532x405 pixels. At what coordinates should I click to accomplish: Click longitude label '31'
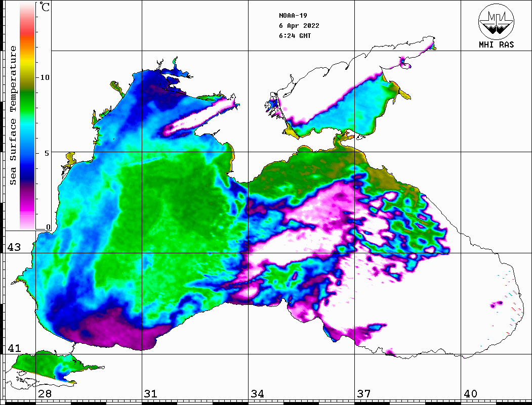pos(151,393)
